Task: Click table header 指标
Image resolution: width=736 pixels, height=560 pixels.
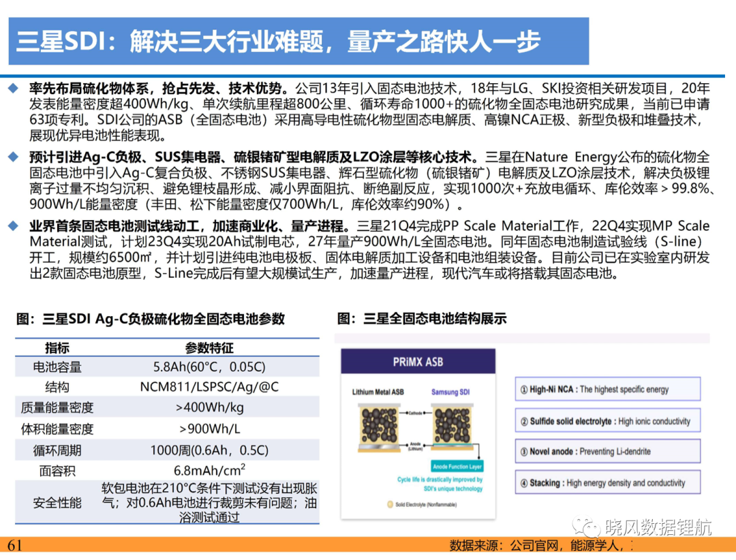Action: 57,348
